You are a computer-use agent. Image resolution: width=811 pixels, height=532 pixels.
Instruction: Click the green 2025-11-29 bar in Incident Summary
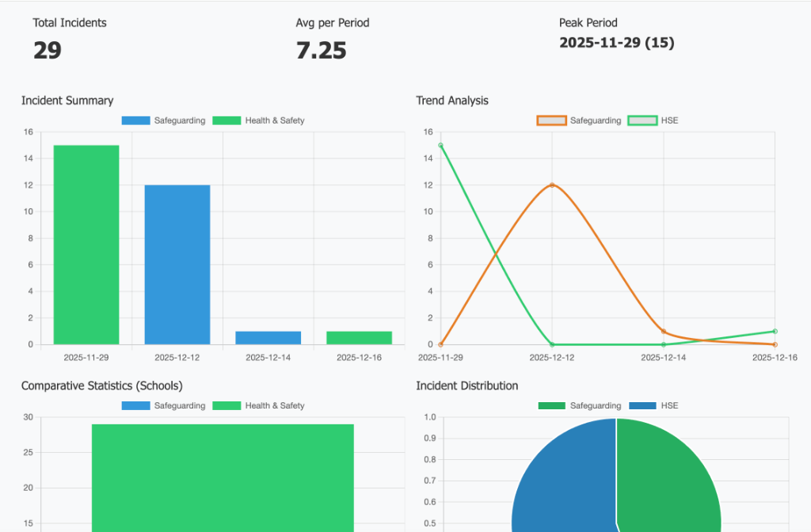[x=86, y=245]
